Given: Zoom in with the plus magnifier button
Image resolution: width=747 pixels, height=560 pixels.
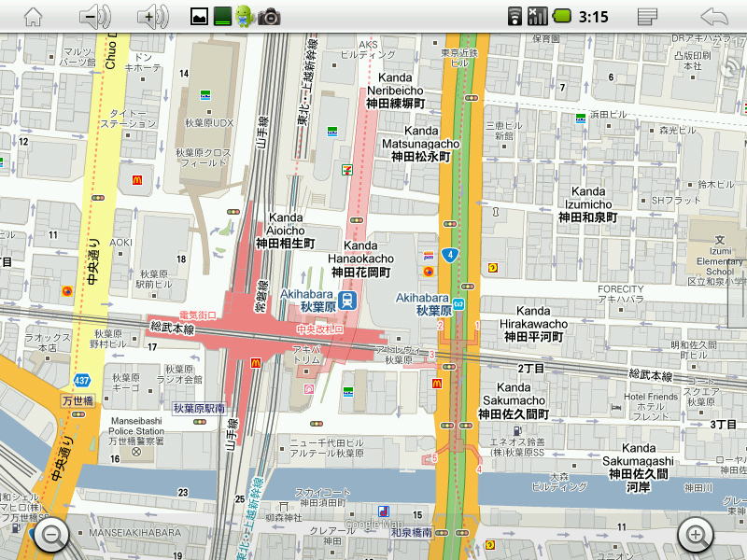Looking at the screenshot, I should tap(696, 535).
